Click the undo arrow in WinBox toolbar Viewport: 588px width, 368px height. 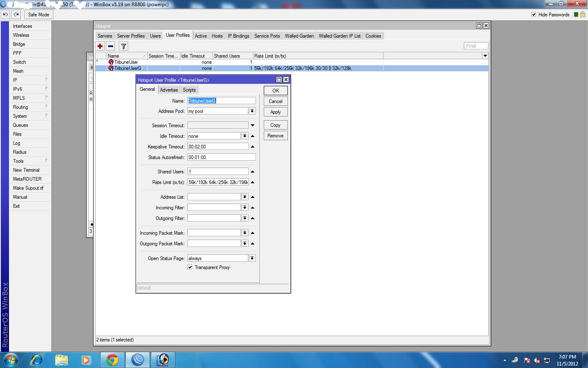5,14
